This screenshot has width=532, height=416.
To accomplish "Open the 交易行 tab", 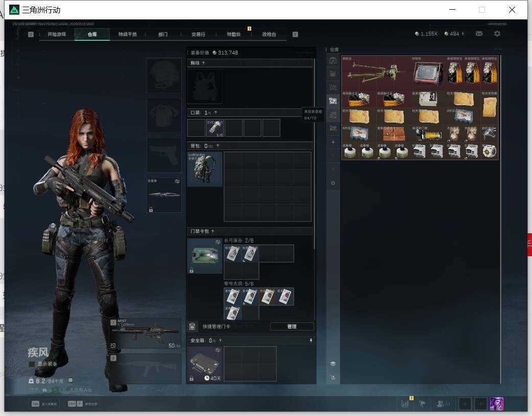I will (198, 34).
